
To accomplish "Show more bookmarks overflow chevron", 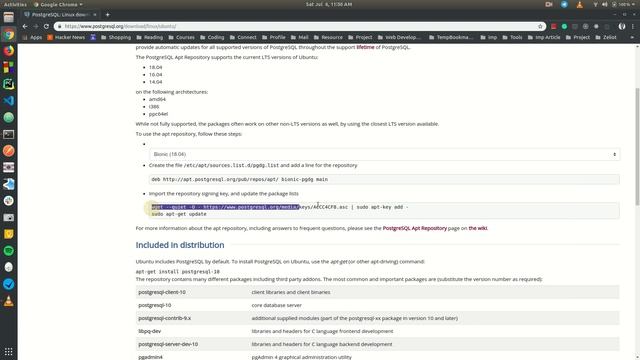I will 632,37.
